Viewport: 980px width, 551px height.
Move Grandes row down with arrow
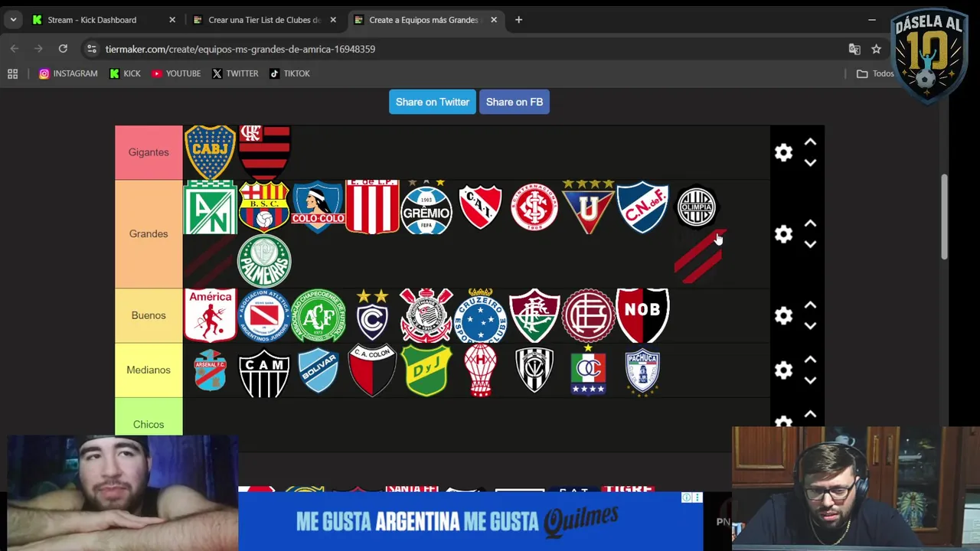point(810,244)
